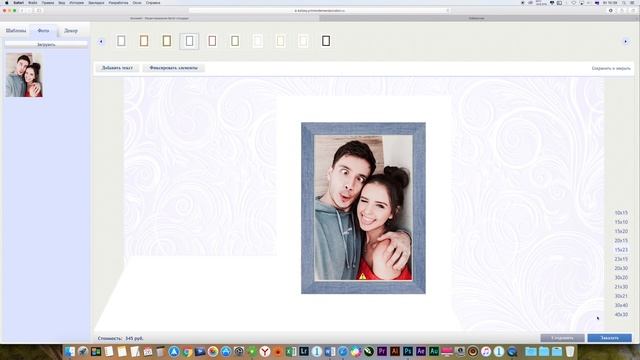Choose the fifth, reddish-brown frame thumbnail
This screenshot has height=360, width=640.
(x=212, y=41)
